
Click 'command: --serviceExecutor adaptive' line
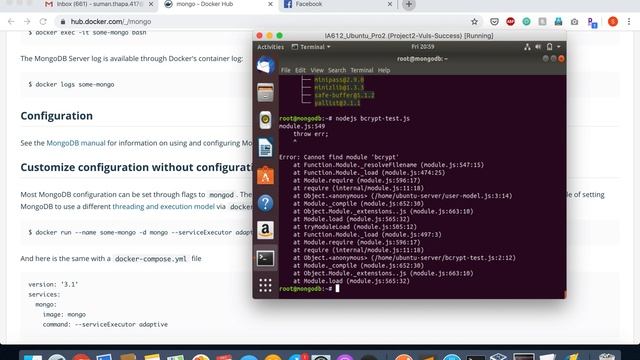(x=105, y=324)
